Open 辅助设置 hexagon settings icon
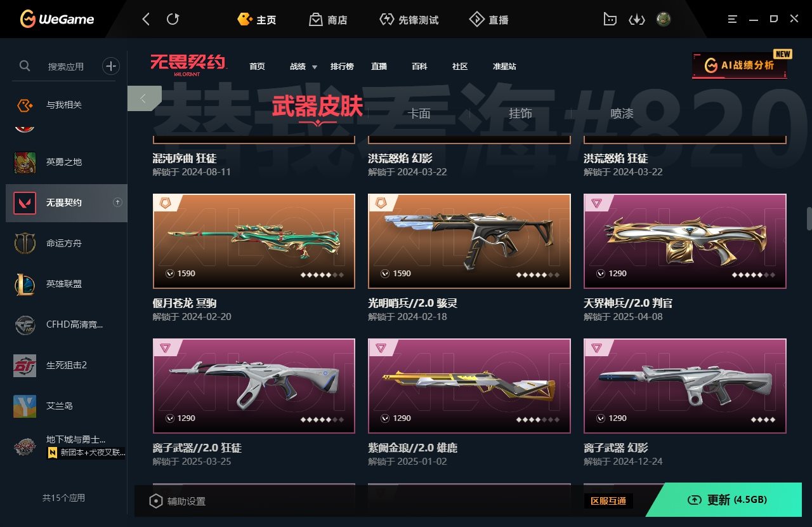Viewport: 812px width, 527px height. point(155,501)
